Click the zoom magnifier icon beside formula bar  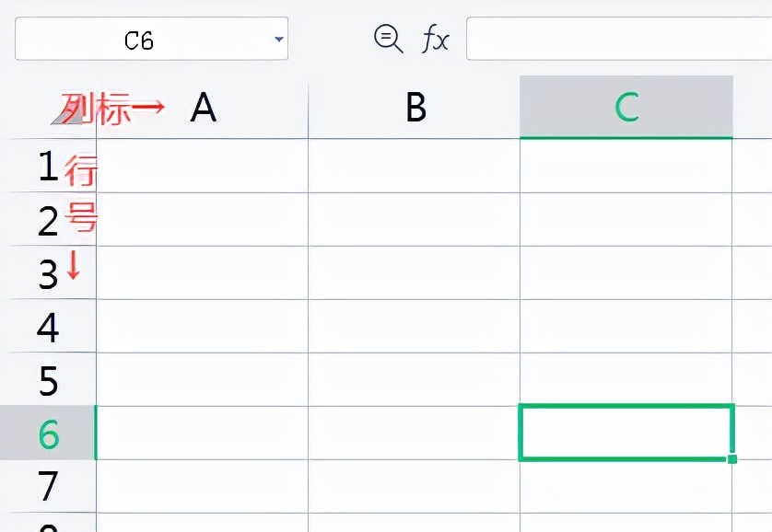tap(389, 38)
